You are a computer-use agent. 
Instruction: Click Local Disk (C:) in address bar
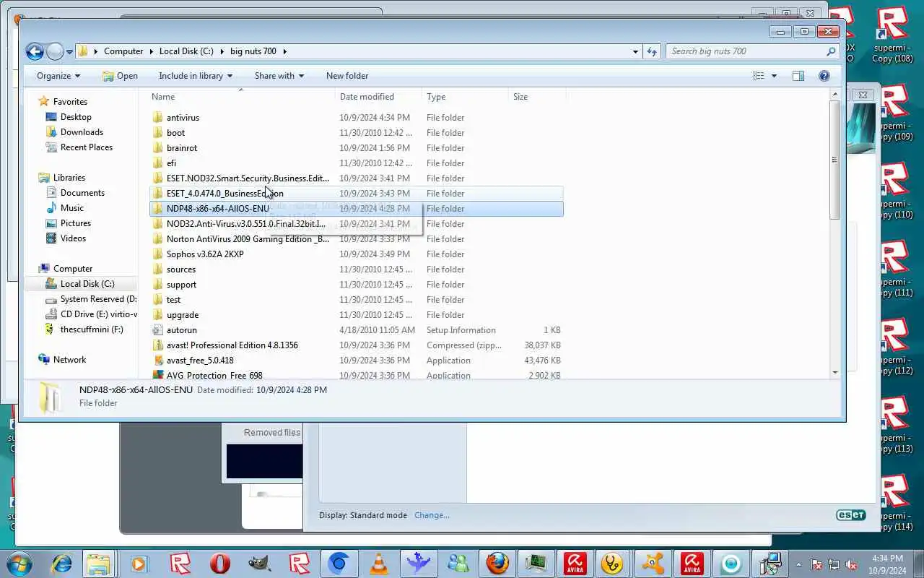point(186,51)
